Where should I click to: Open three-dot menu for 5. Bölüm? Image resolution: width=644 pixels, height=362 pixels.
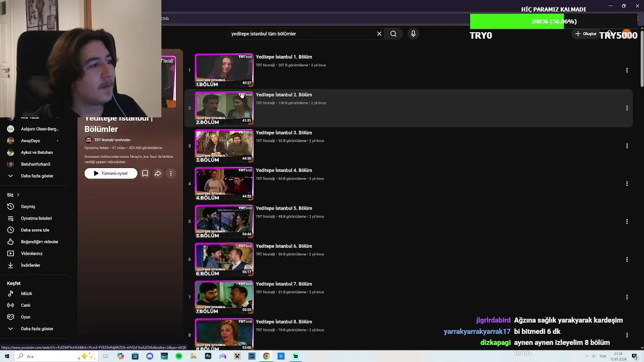coord(627,221)
